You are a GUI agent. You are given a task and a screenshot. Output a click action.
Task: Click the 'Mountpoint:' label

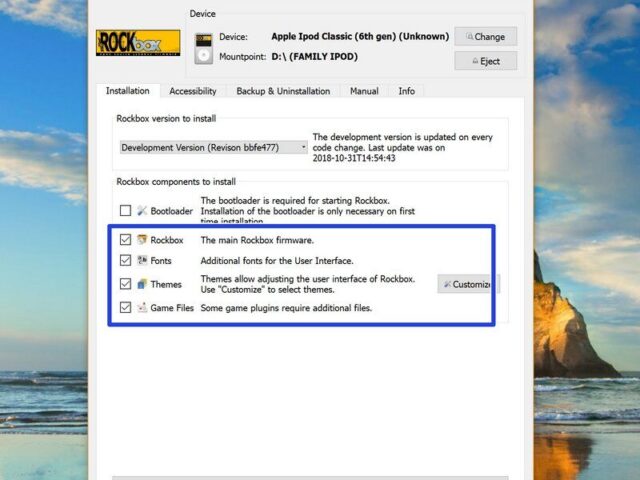[x=242, y=57]
